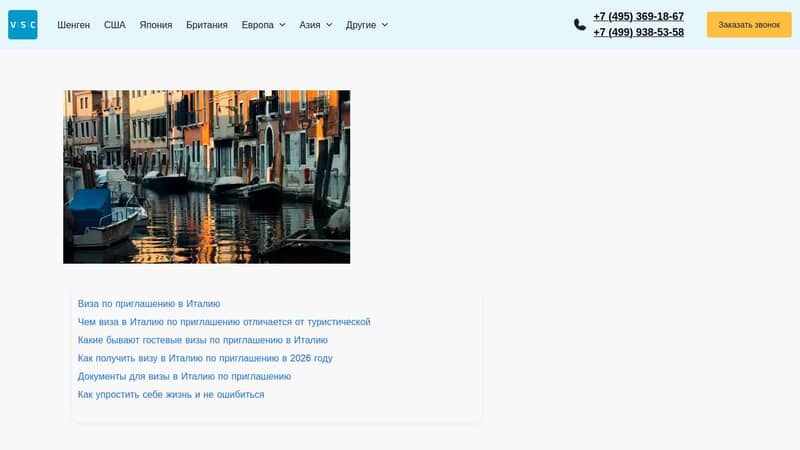Expand the Другие dropdown menu
800x450 pixels.
pos(367,24)
